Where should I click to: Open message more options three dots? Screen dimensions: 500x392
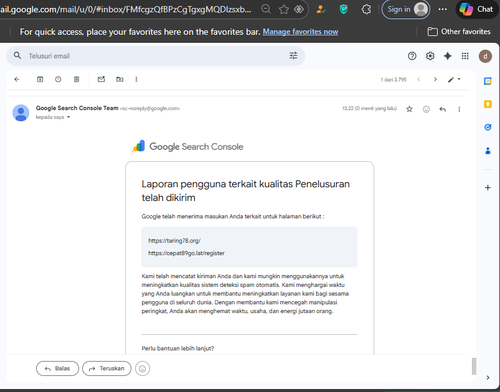(459, 109)
